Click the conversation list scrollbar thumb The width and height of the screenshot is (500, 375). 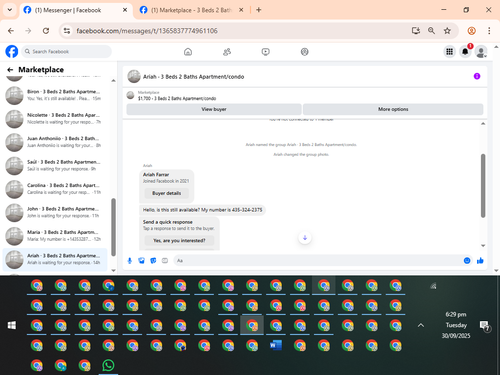tap(113, 227)
